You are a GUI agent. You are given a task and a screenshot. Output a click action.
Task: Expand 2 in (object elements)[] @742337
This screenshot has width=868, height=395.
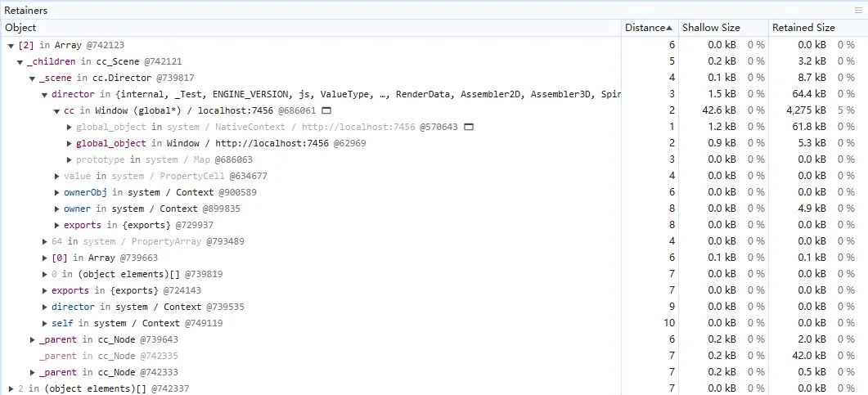11,388
